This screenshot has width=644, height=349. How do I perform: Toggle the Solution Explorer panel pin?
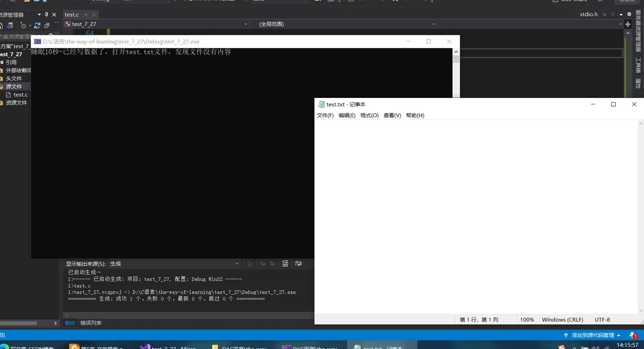click(x=46, y=15)
